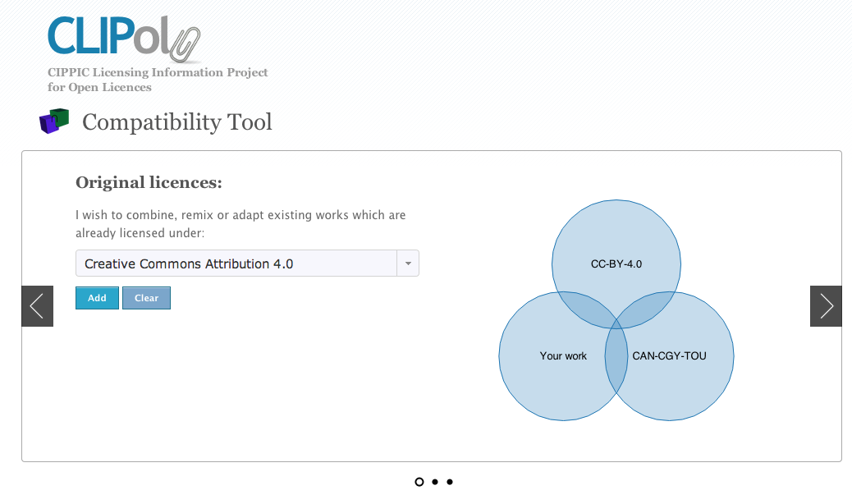Screen dimensions: 852x504
Task: Click the paperclip icon in the logo
Action: [186, 44]
